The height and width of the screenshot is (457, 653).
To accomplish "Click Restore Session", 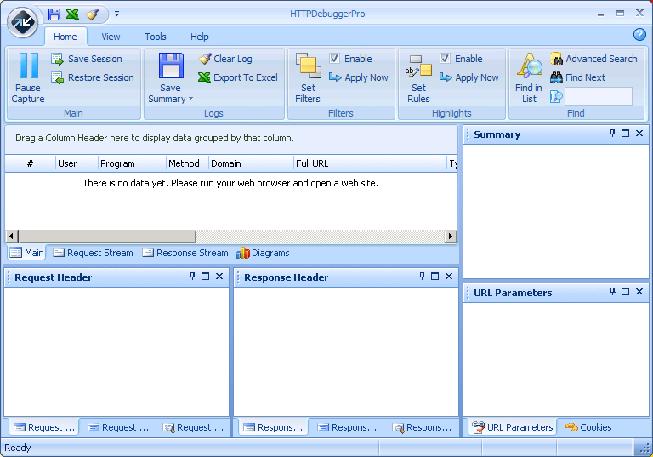I will (92, 77).
